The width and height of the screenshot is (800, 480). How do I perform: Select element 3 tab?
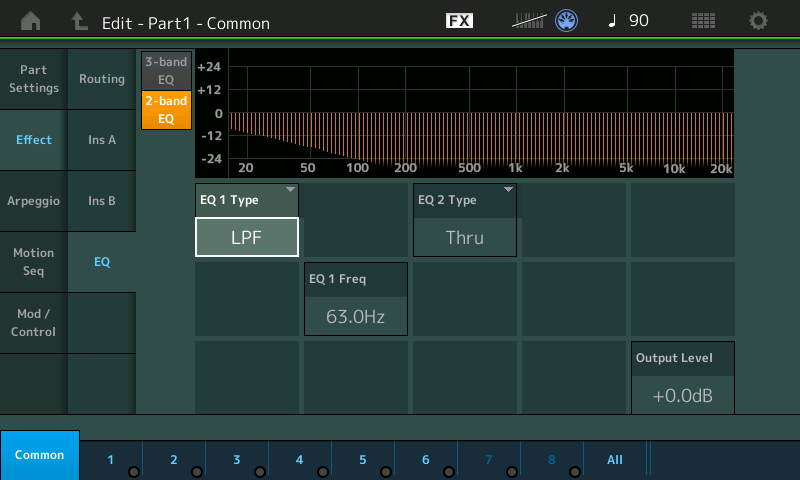pos(237,460)
